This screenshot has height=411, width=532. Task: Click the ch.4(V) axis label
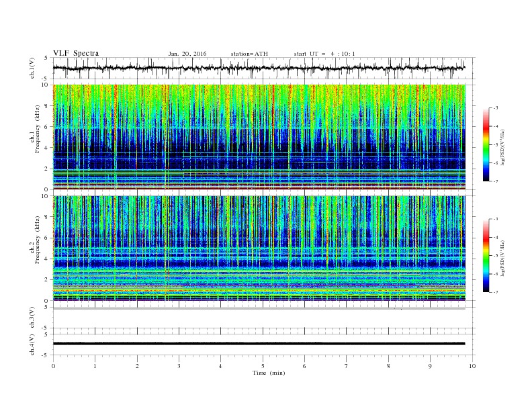tap(32, 345)
